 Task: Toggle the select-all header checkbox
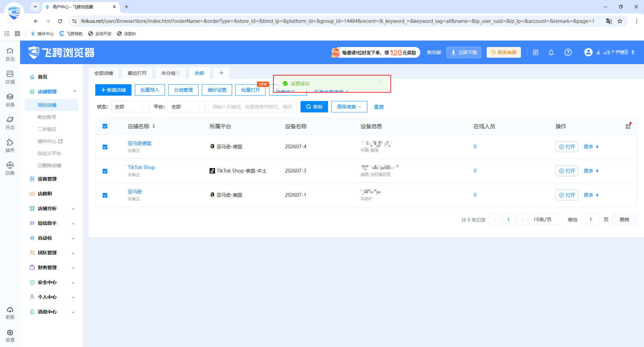click(105, 126)
